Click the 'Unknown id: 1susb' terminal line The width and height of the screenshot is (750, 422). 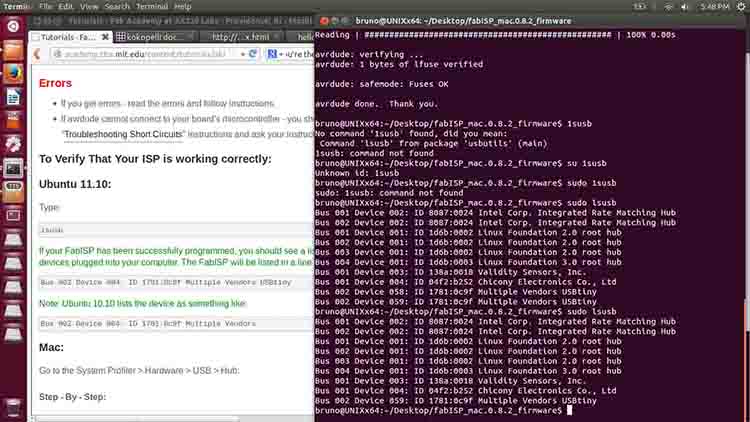[357, 173]
